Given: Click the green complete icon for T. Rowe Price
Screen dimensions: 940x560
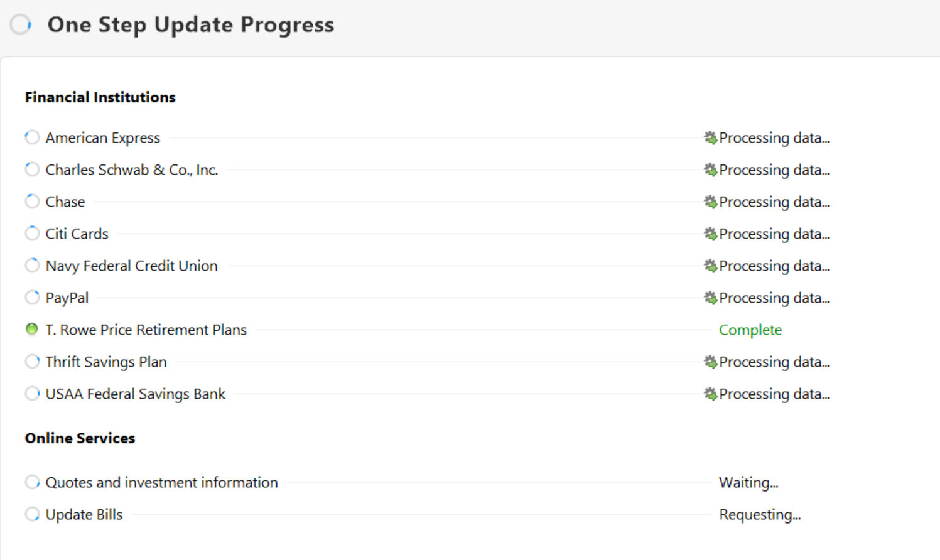Looking at the screenshot, I should tap(32, 329).
